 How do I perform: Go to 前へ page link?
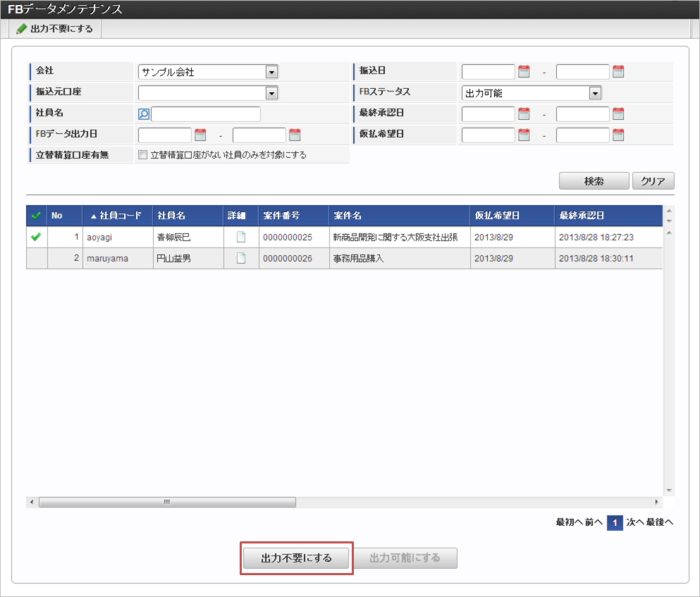[x=594, y=522]
